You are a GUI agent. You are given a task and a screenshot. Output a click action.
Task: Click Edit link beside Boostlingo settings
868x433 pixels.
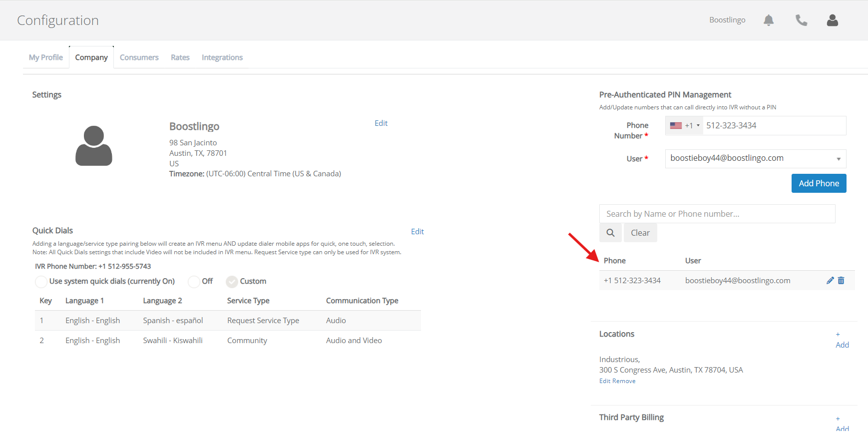[381, 123]
